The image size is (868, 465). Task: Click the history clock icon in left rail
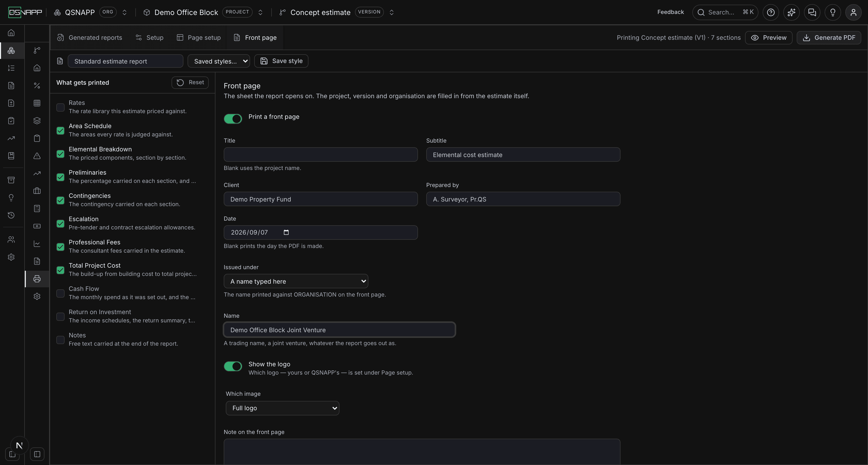pyautogui.click(x=11, y=215)
